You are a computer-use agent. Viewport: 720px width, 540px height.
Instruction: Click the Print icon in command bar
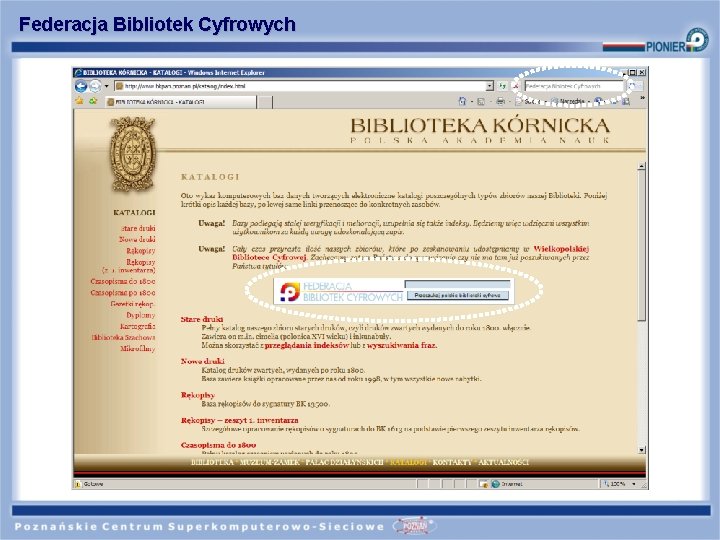point(501,101)
